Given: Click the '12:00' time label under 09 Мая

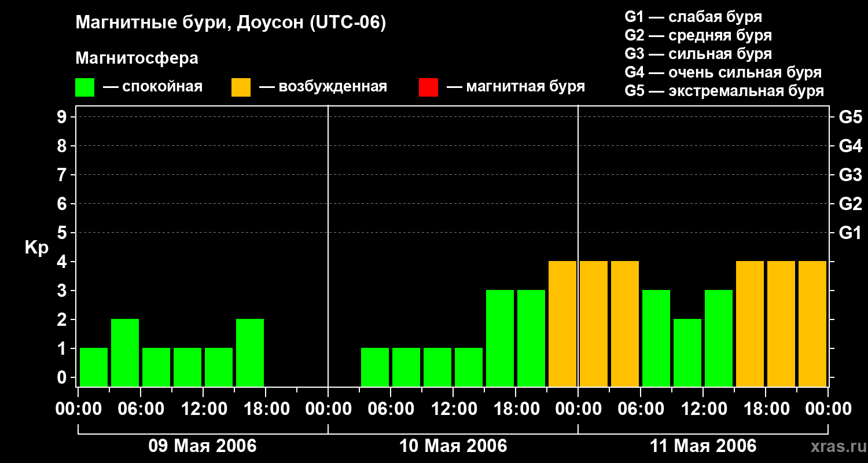Looking at the screenshot, I should pyautogui.click(x=204, y=409).
